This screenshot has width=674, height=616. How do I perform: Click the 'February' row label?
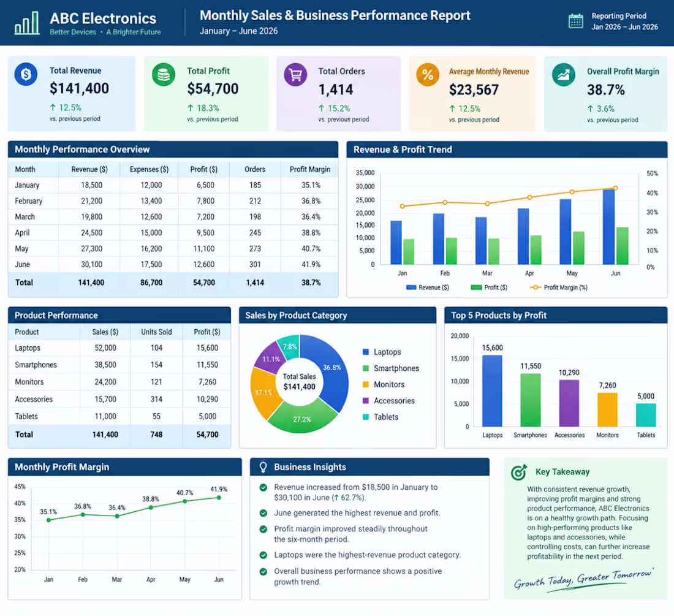pyautogui.click(x=28, y=201)
